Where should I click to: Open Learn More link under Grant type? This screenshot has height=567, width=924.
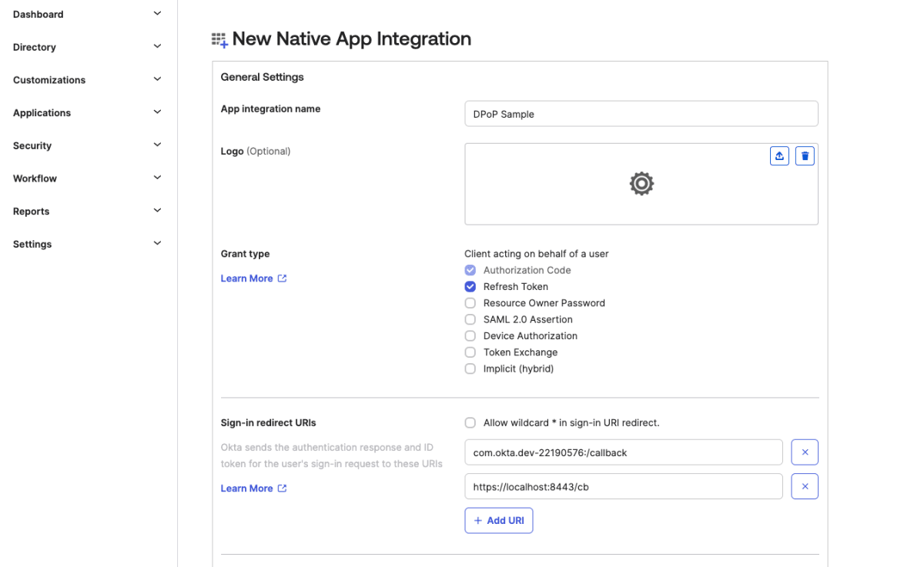coord(246,278)
